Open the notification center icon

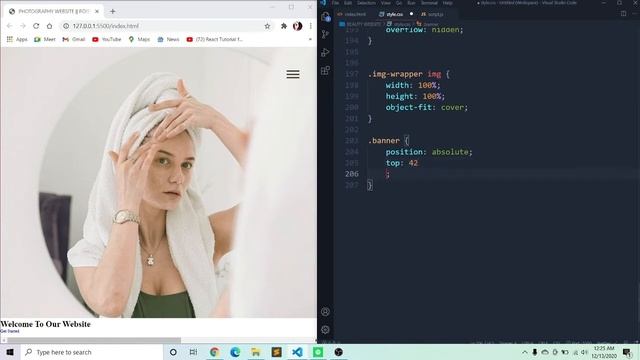click(627, 352)
